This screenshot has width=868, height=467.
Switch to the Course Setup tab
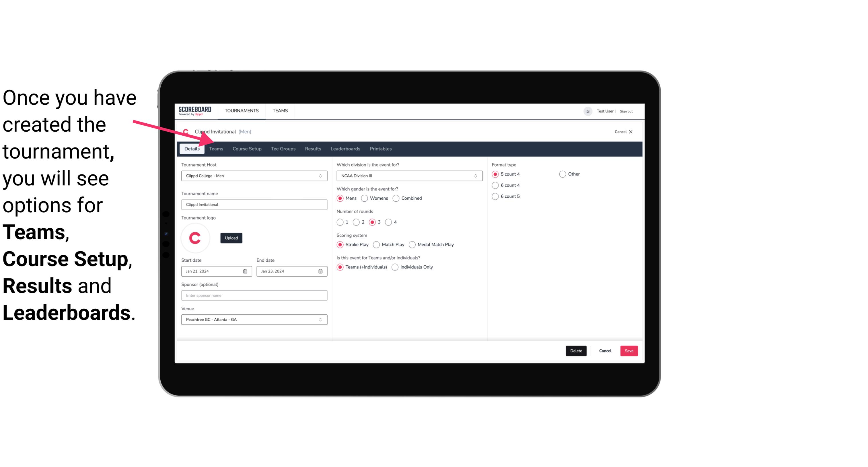pyautogui.click(x=247, y=148)
